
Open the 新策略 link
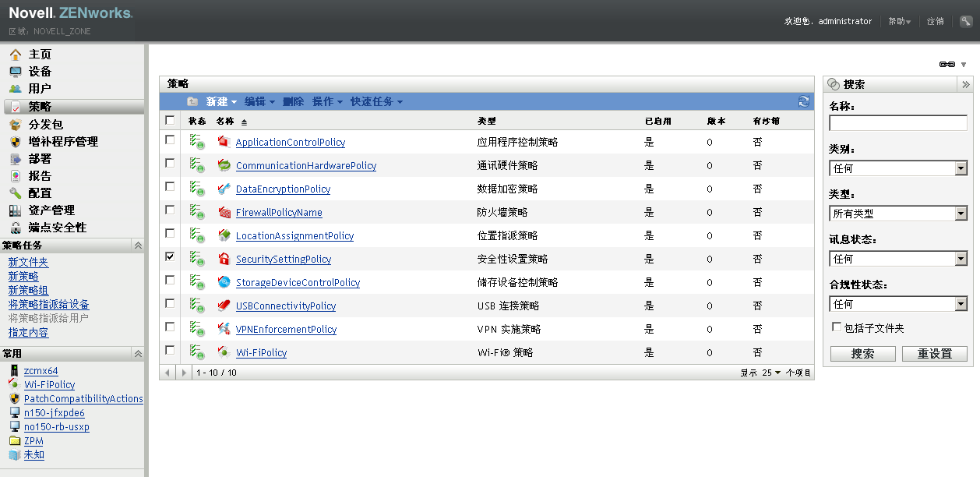(x=23, y=277)
